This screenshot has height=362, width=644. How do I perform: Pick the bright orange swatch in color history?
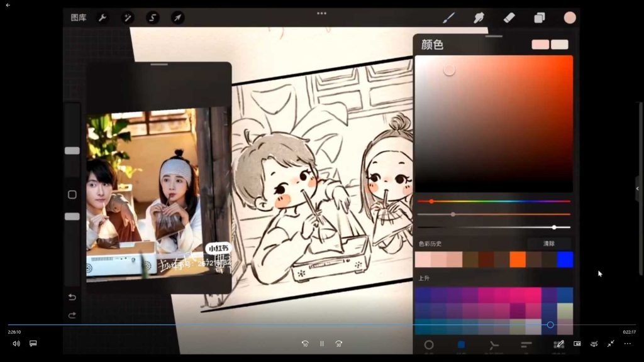(x=517, y=260)
